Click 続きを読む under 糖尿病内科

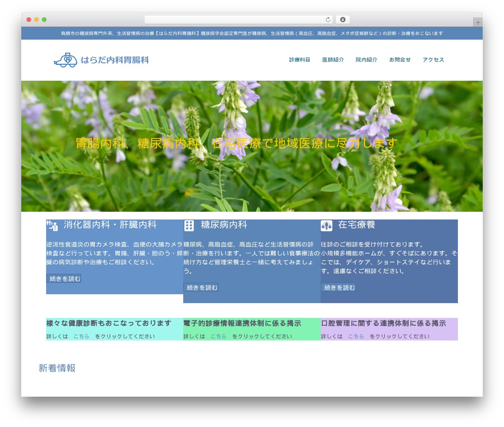point(201,288)
